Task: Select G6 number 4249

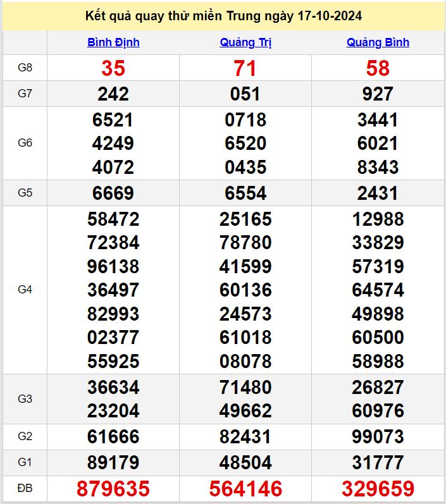Action: (x=113, y=144)
